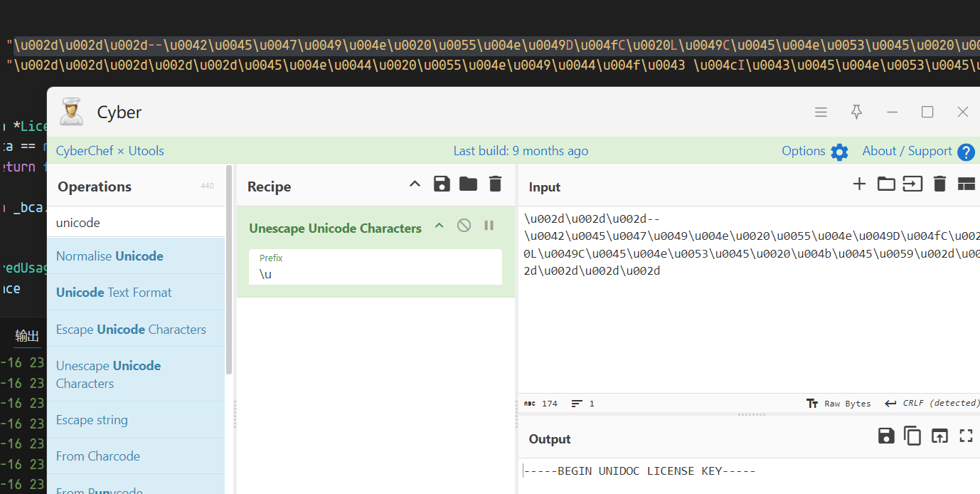The width and height of the screenshot is (980, 494).
Task: Select Escape Unicode Characters operation
Action: pyautogui.click(x=131, y=330)
